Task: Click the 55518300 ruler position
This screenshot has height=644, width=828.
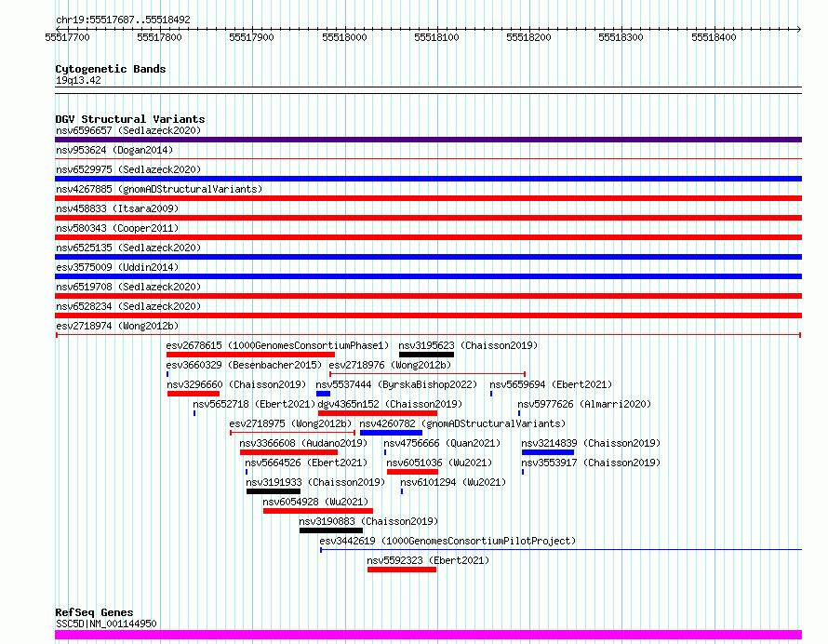Action: tap(621, 37)
